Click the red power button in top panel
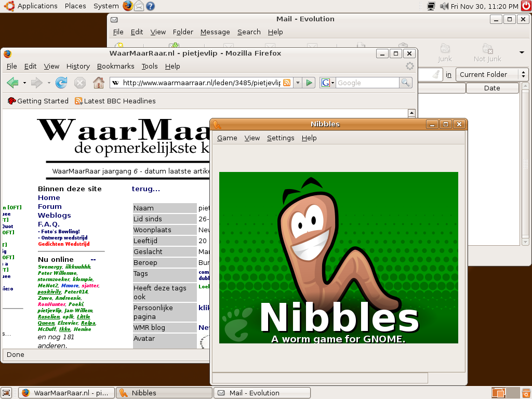Image resolution: width=532 pixels, height=399 pixels. 525,6
